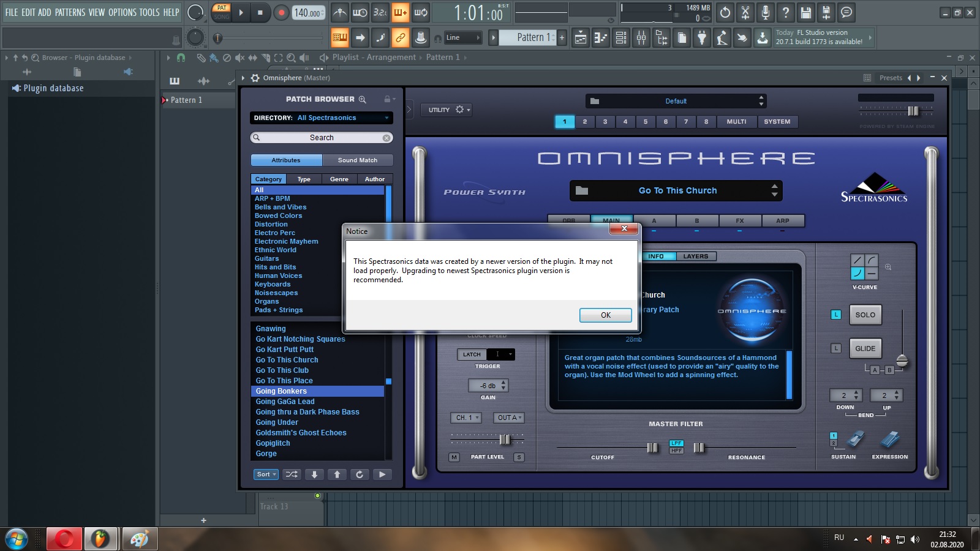Toggle the metronome in the top toolbar
980x551 pixels.
coord(339,12)
